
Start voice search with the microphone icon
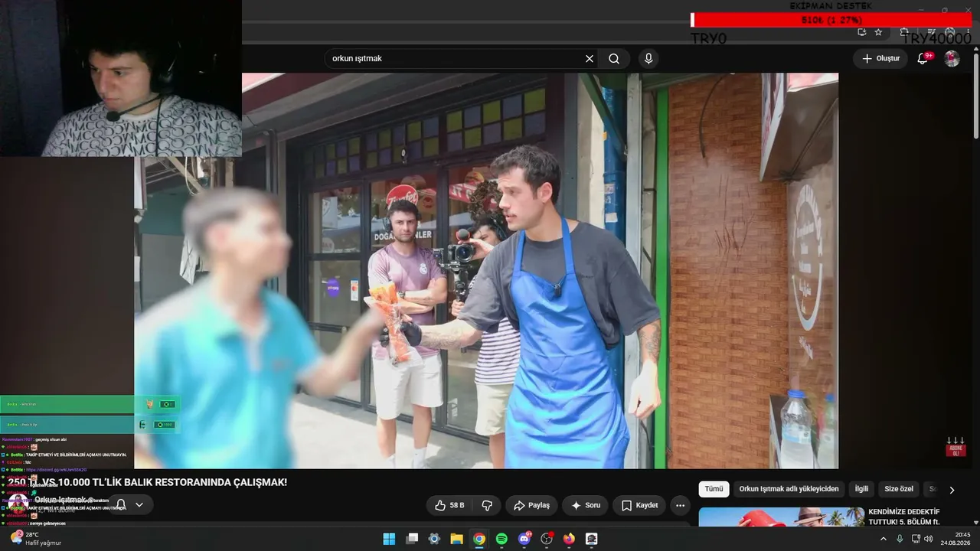click(x=648, y=59)
